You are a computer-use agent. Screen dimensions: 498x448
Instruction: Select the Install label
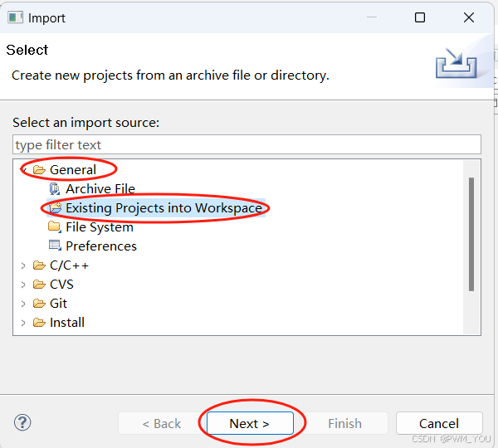[67, 323]
